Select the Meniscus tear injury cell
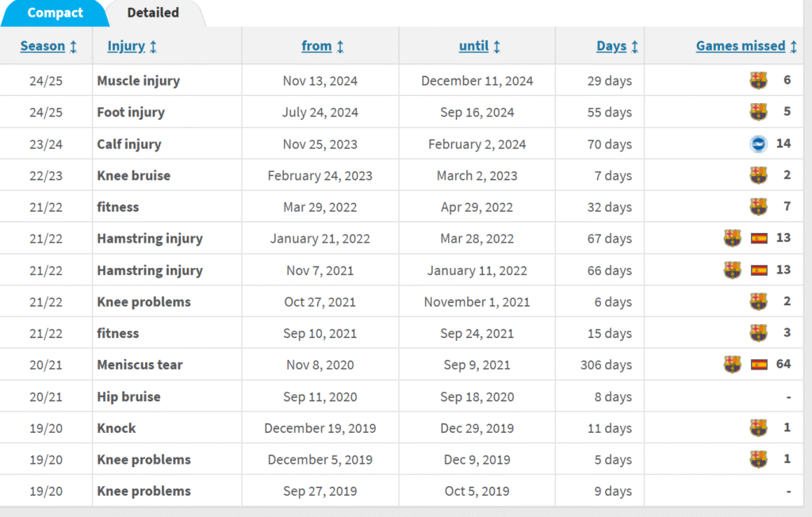This screenshot has height=517, width=812. (x=167, y=365)
